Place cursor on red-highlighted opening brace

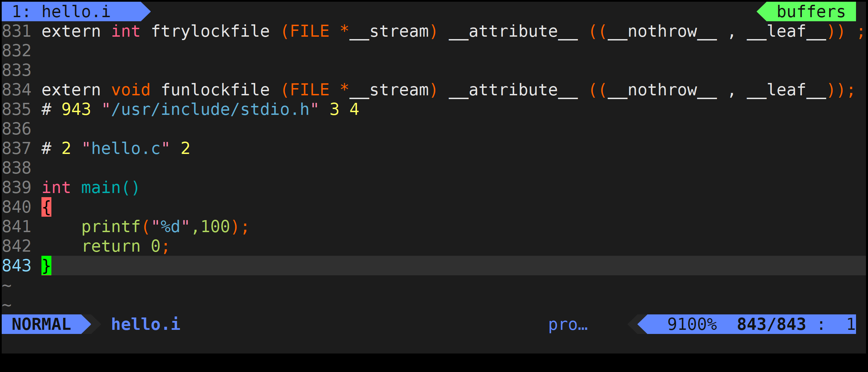(x=47, y=207)
